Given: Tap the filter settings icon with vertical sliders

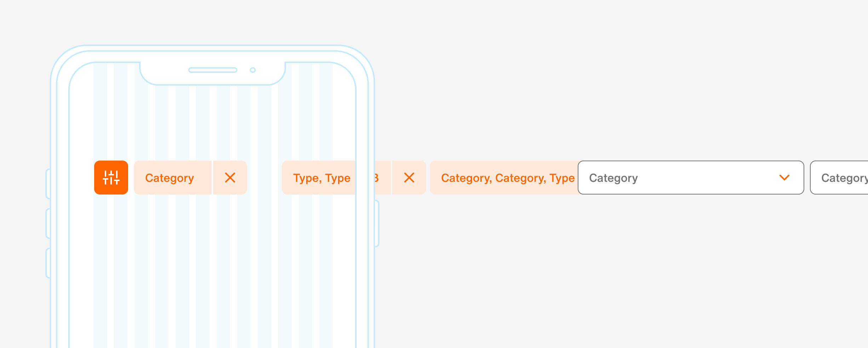Looking at the screenshot, I should tap(111, 178).
